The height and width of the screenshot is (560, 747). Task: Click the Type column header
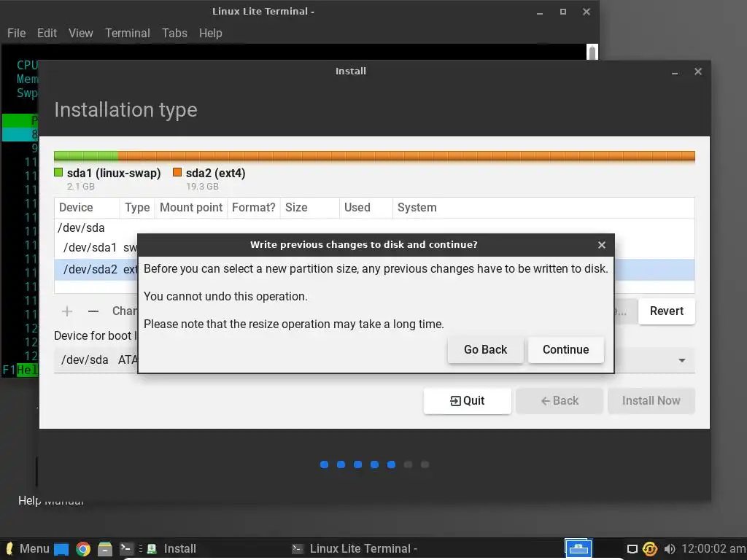click(x=136, y=208)
